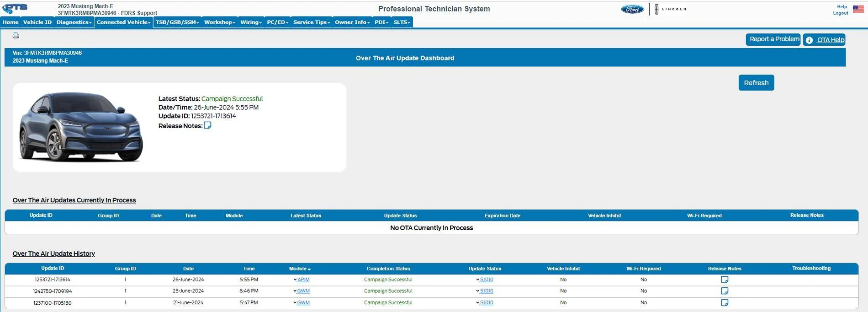This screenshot has height=312, width=868.
Task: Expand chevron beside S1010 in 21-June-2024 row
Action: [477, 302]
